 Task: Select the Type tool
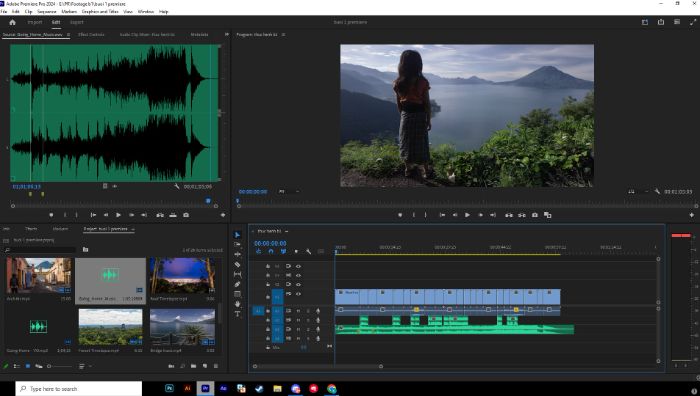(238, 314)
